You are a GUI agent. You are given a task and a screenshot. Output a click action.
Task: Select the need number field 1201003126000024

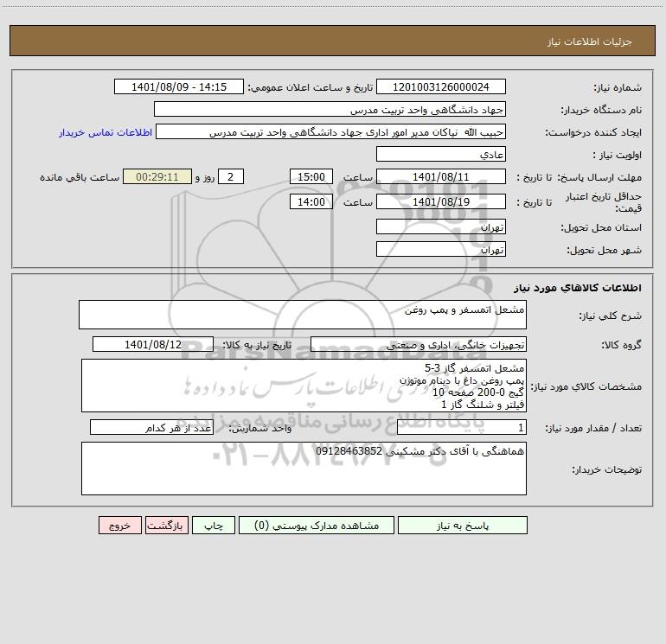point(441,86)
